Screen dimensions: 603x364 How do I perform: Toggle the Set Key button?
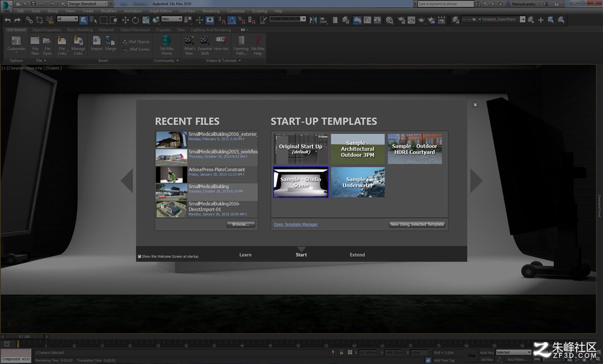coord(486,360)
